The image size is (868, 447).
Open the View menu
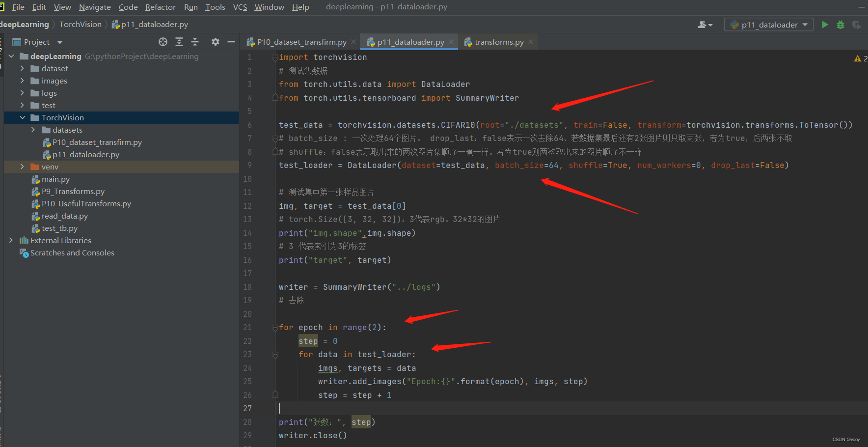click(x=62, y=7)
